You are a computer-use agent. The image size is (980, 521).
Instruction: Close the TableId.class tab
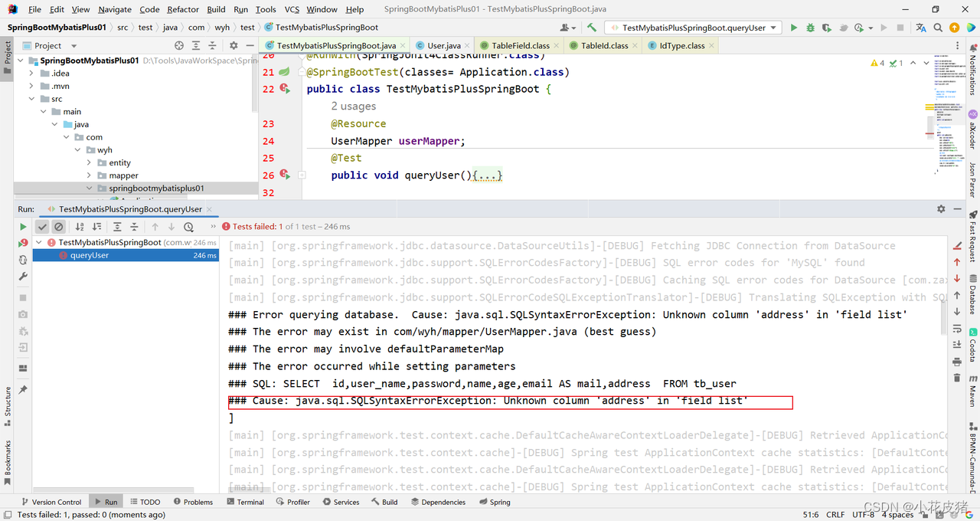[635, 46]
